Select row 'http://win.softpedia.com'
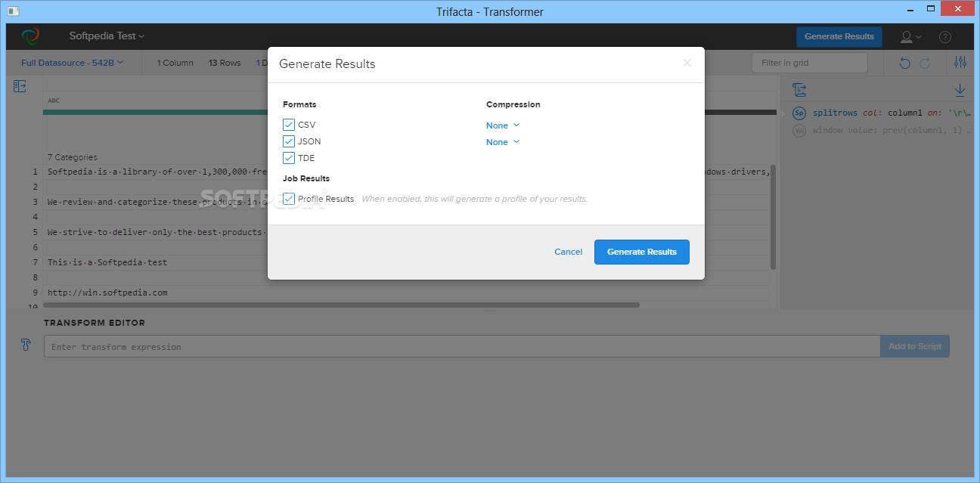980x483 pixels. click(x=107, y=293)
